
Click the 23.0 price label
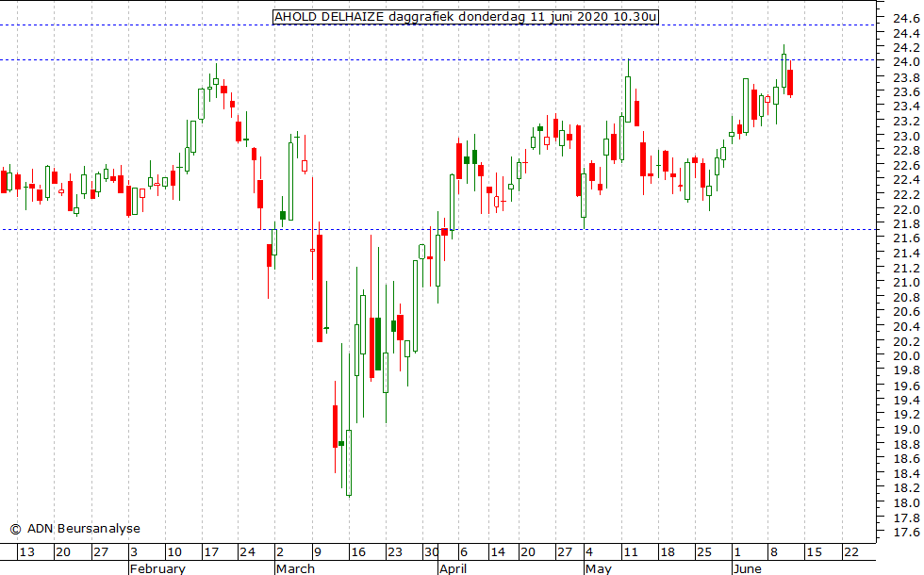906,136
